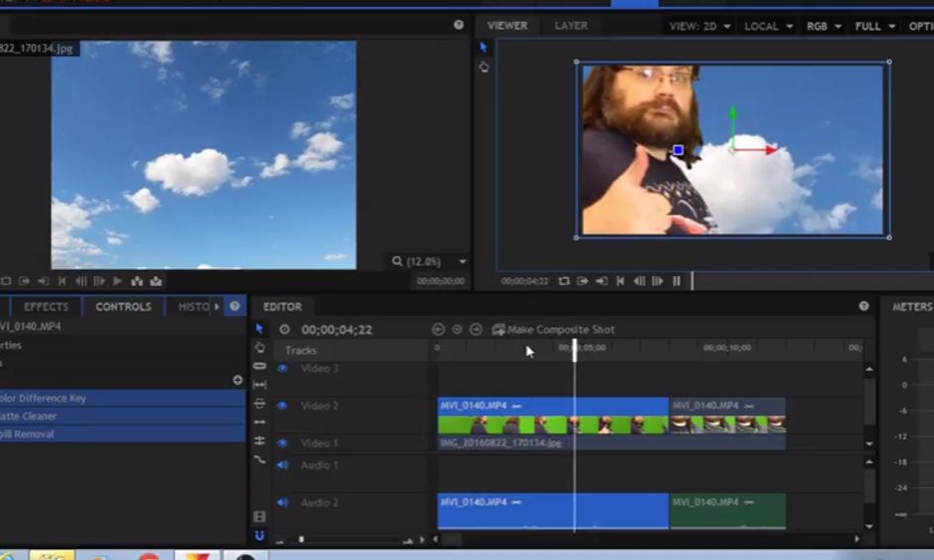The width and height of the screenshot is (934, 560).
Task: Zoom out timeline with minus circle icon
Action: [x=438, y=329]
